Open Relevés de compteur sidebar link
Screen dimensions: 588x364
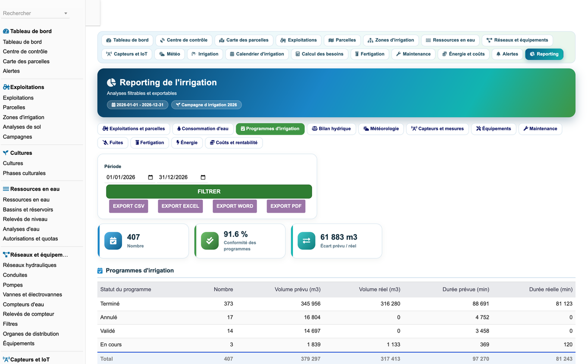click(28, 314)
